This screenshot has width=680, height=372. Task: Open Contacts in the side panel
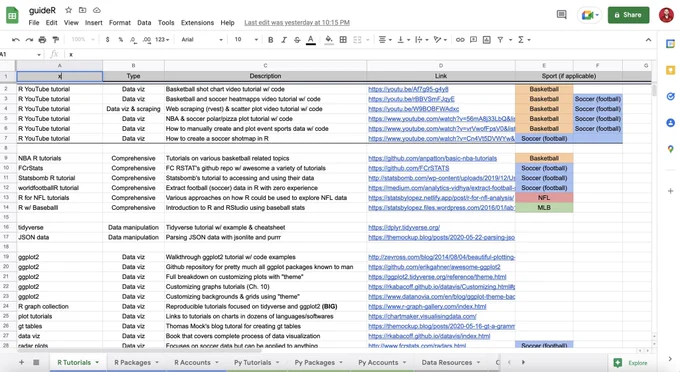(670, 123)
